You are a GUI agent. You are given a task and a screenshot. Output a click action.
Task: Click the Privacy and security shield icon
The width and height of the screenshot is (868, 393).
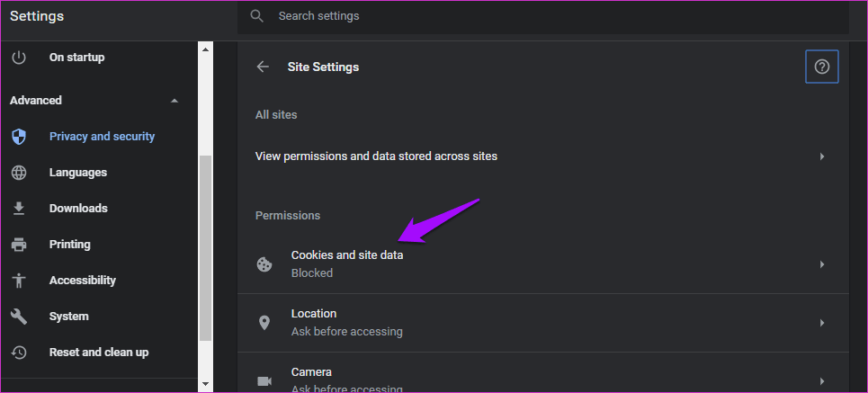[19, 137]
